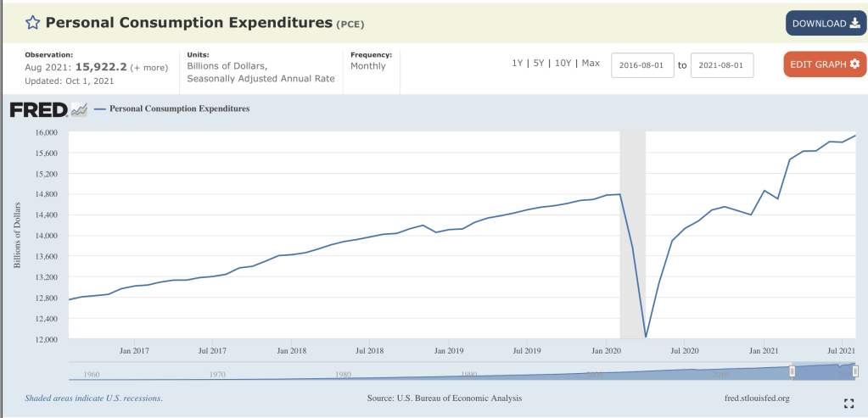Select the 1Y time range

[518, 64]
